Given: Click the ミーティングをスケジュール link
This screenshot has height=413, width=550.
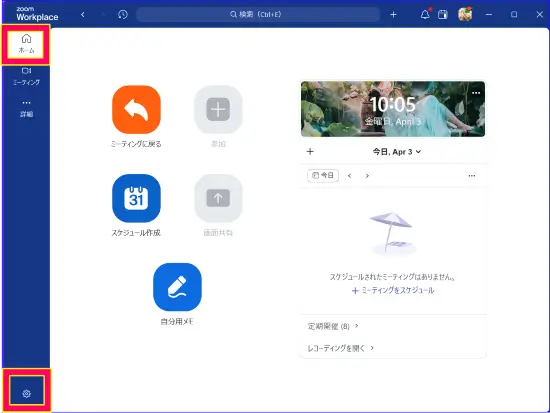Looking at the screenshot, I should (x=393, y=290).
